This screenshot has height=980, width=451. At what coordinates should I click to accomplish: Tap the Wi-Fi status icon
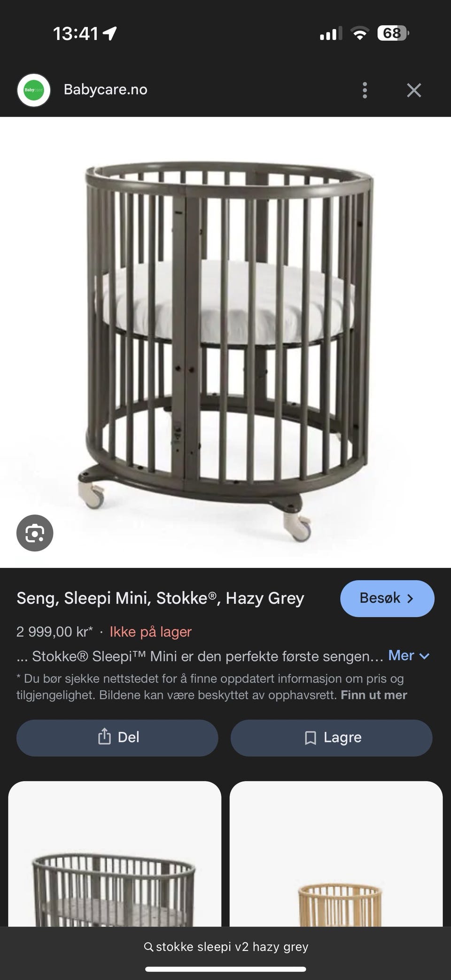[x=359, y=33]
